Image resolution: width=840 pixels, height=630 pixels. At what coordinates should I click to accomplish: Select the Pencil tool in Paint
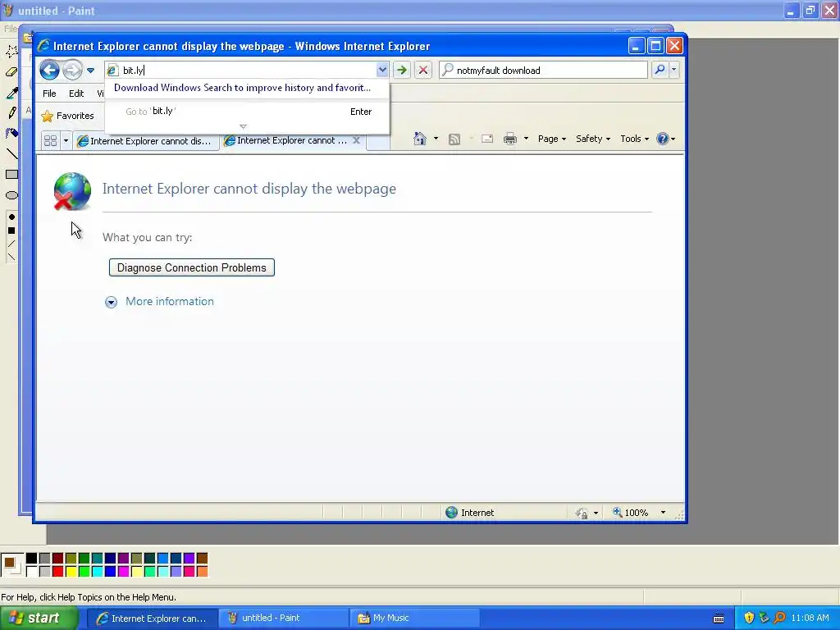tap(11, 112)
